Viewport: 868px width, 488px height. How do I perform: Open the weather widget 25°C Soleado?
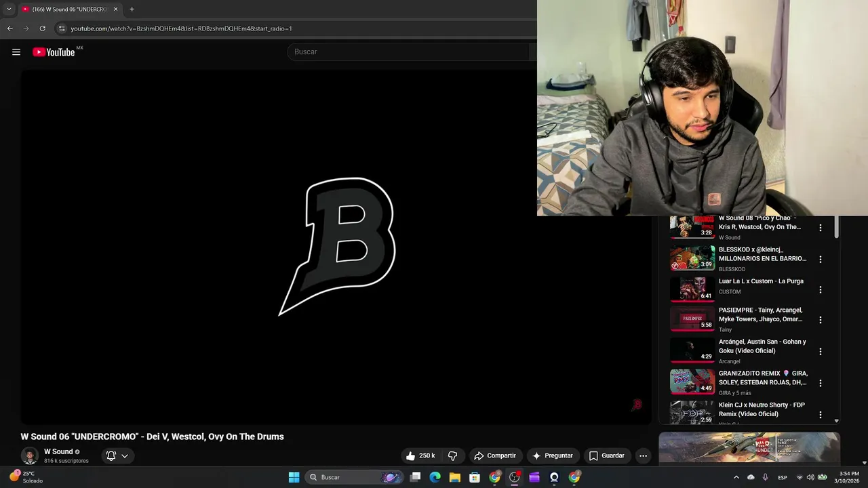pos(26,477)
